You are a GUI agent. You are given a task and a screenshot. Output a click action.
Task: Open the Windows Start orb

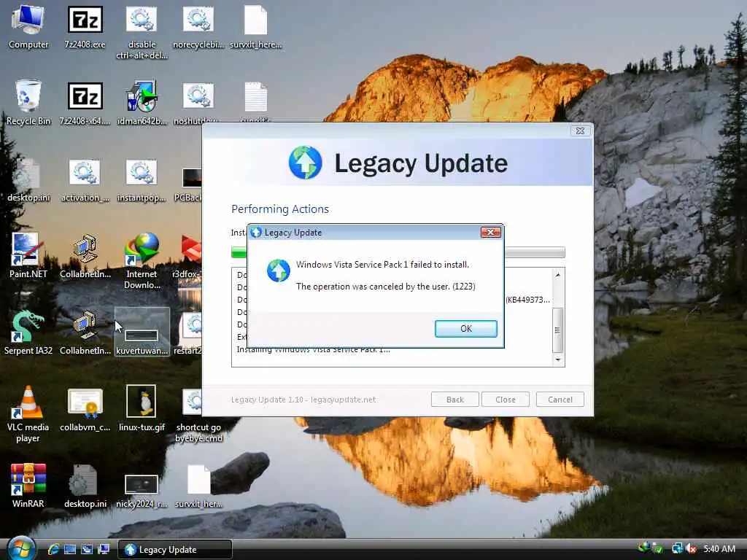pyautogui.click(x=21, y=549)
